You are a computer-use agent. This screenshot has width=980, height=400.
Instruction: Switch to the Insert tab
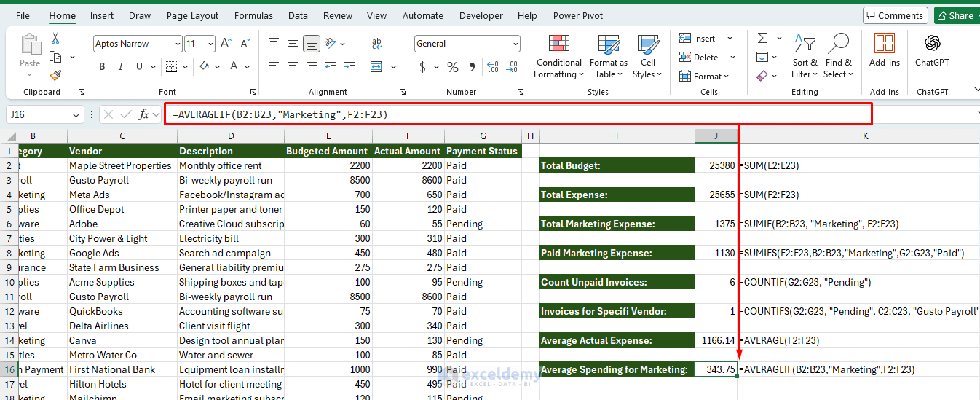click(x=102, y=15)
